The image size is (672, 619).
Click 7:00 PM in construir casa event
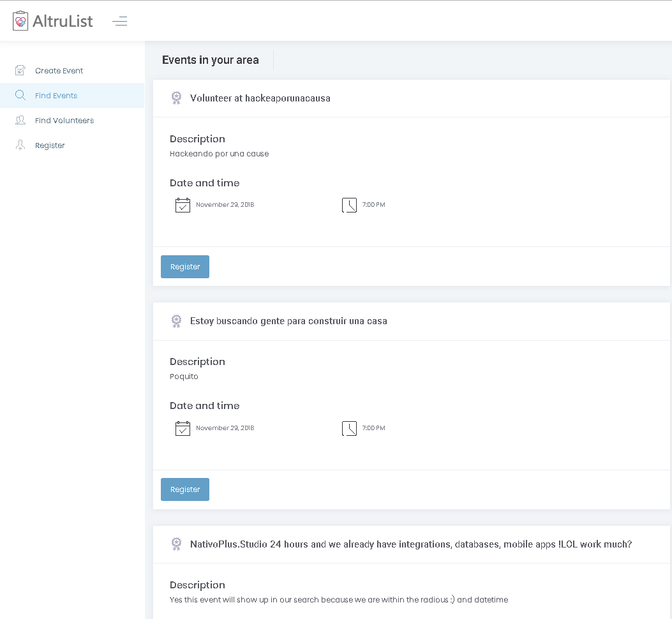click(x=374, y=428)
